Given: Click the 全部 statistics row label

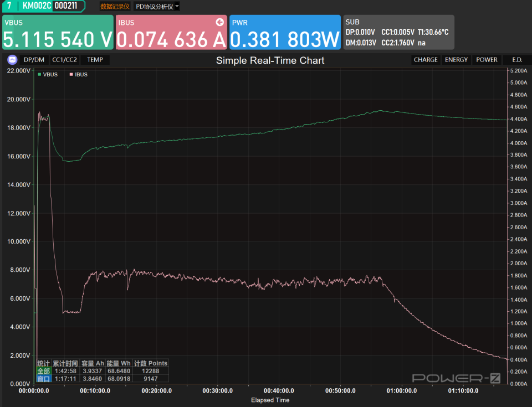Looking at the screenshot, I should [x=44, y=371].
